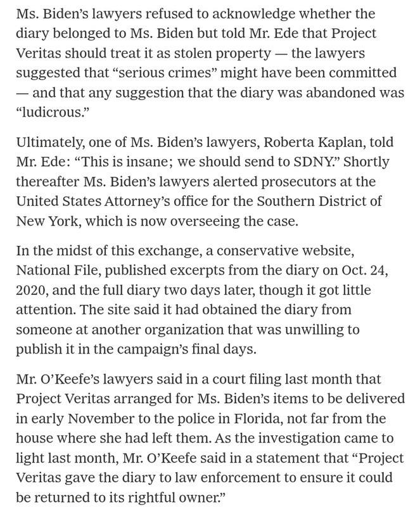Screen dimensions: 420x507
Task: Click the phrase "conservative website"
Action: pos(285,250)
